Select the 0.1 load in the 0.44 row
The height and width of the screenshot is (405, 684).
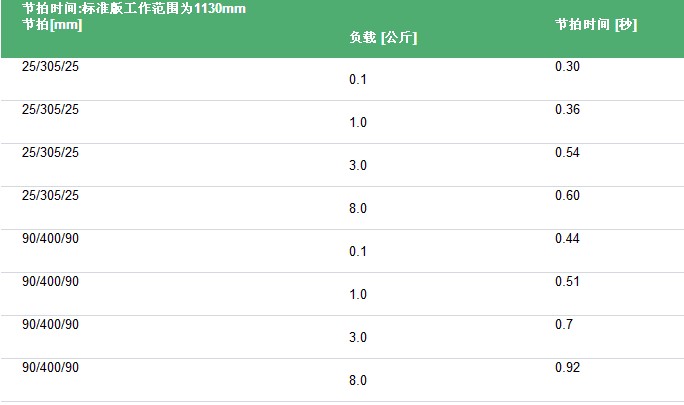358,251
